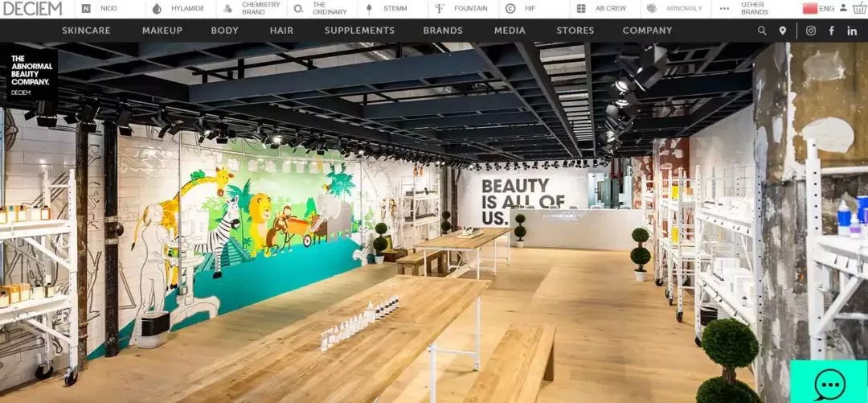Open the Hylamide brand text link
The width and height of the screenshot is (868, 403).
pyautogui.click(x=188, y=8)
